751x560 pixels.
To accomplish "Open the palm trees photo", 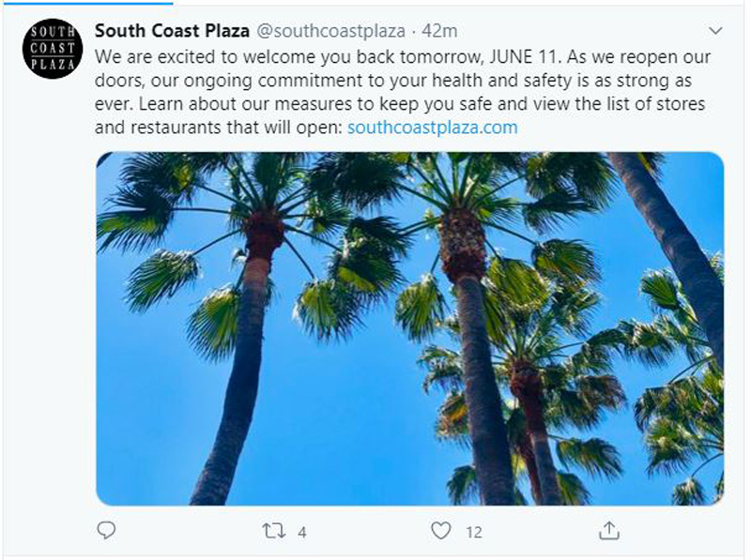I will pos(409,328).
